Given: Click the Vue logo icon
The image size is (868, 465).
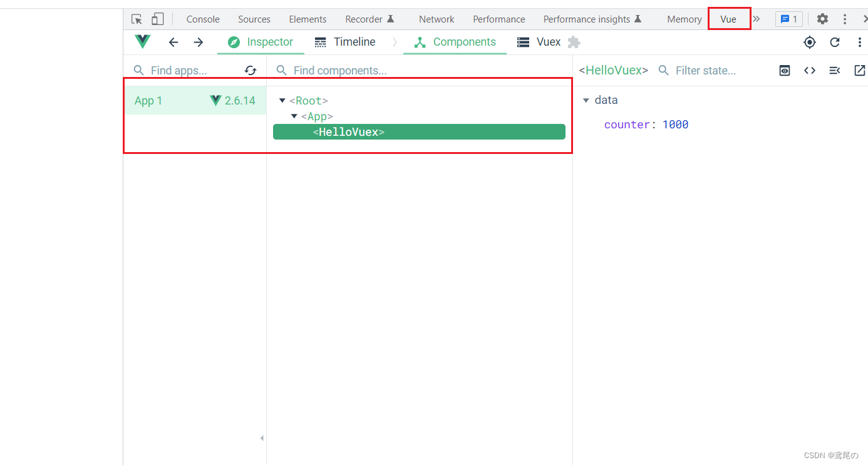Looking at the screenshot, I should tap(143, 42).
